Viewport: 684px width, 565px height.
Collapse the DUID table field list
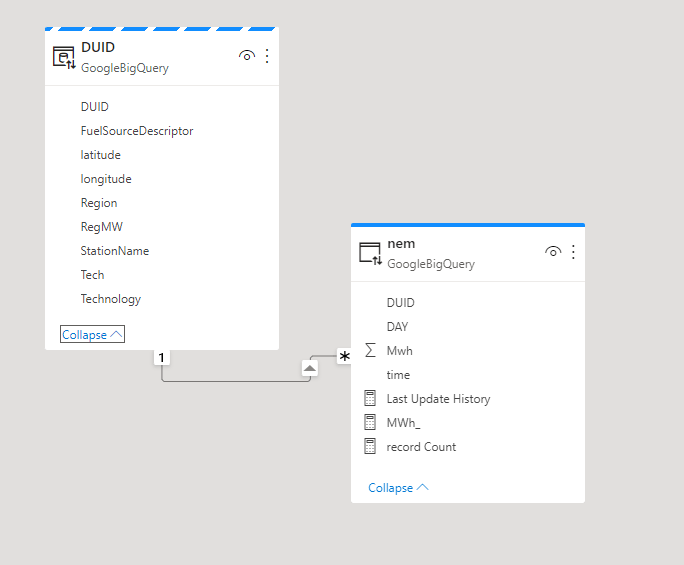[92, 335]
